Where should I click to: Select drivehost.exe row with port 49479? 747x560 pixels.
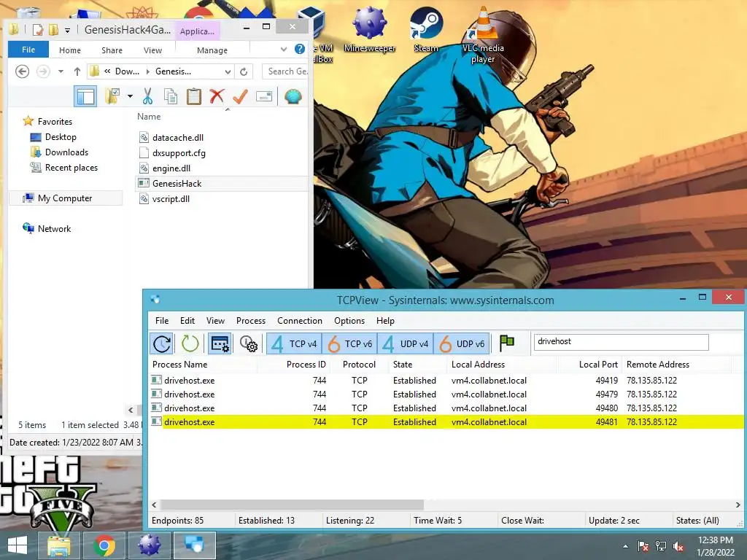coord(446,394)
